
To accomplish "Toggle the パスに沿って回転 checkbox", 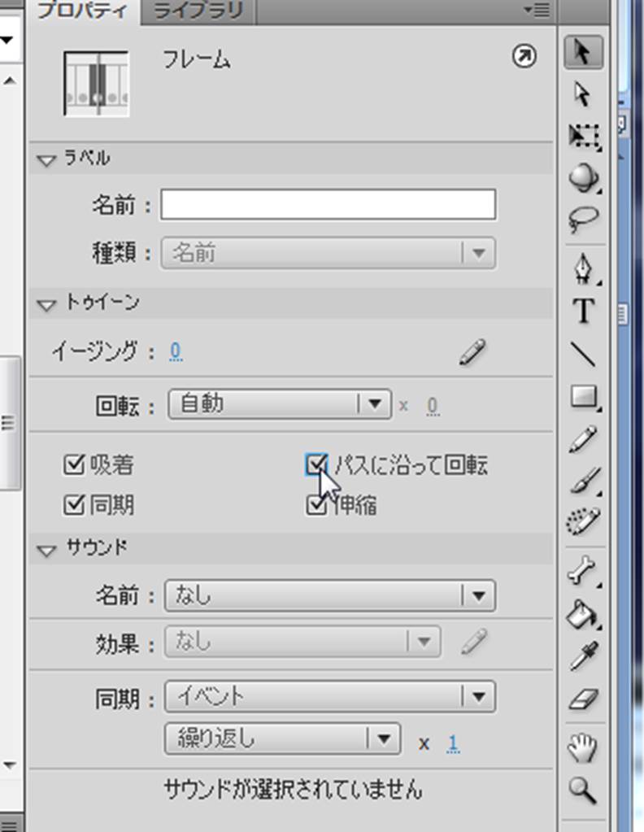I will (315, 465).
